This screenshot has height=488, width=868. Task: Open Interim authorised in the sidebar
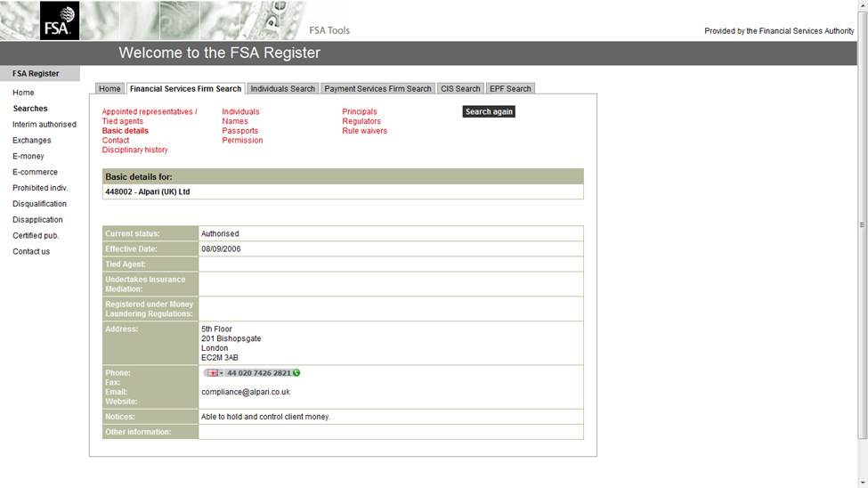[x=45, y=124]
